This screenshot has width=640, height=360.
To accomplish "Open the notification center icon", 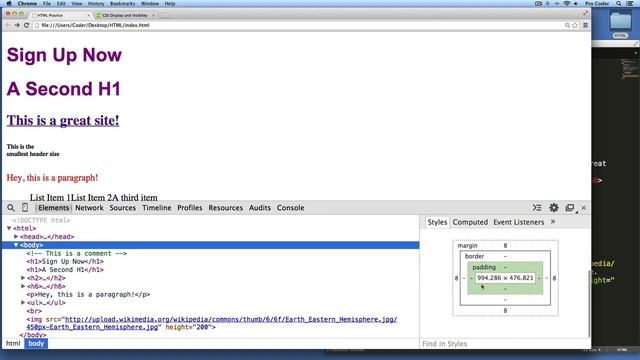I will pos(630,3).
